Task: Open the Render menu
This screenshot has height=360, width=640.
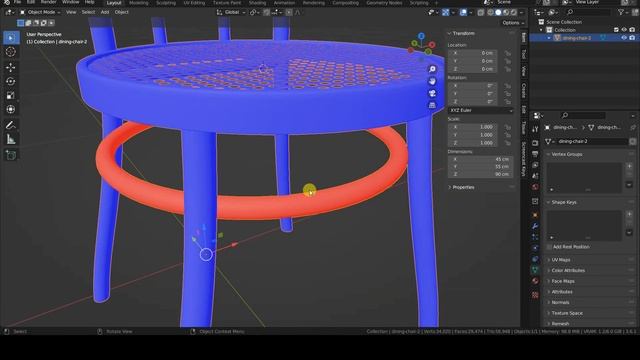Action: coord(48,2)
